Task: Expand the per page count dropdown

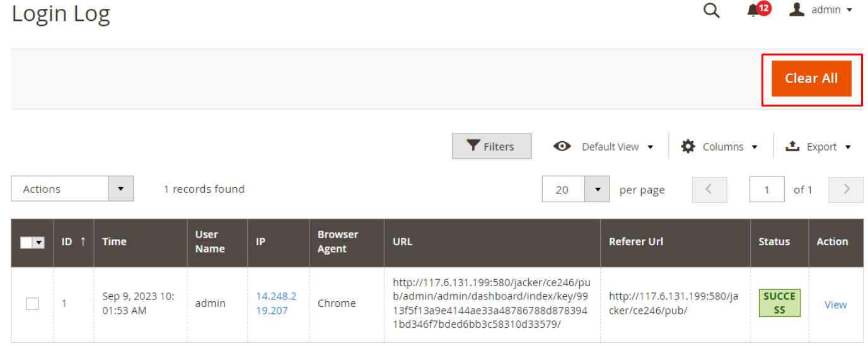Action: pos(597,189)
